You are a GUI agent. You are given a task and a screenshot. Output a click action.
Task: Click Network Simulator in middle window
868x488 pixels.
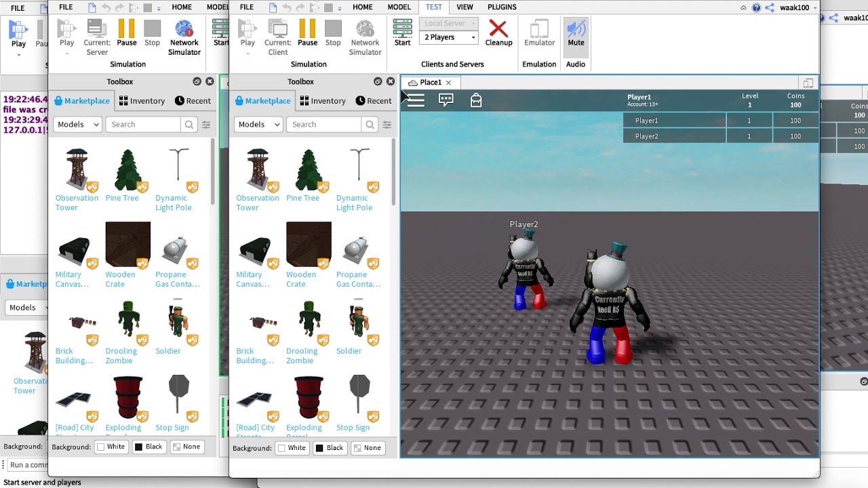[x=184, y=38]
